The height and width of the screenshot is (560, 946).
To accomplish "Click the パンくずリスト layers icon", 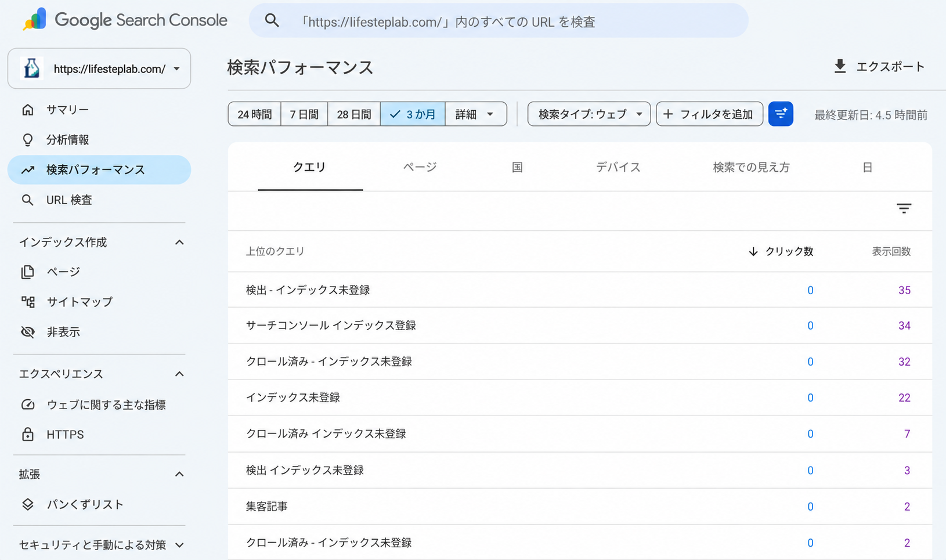I will coord(27,504).
